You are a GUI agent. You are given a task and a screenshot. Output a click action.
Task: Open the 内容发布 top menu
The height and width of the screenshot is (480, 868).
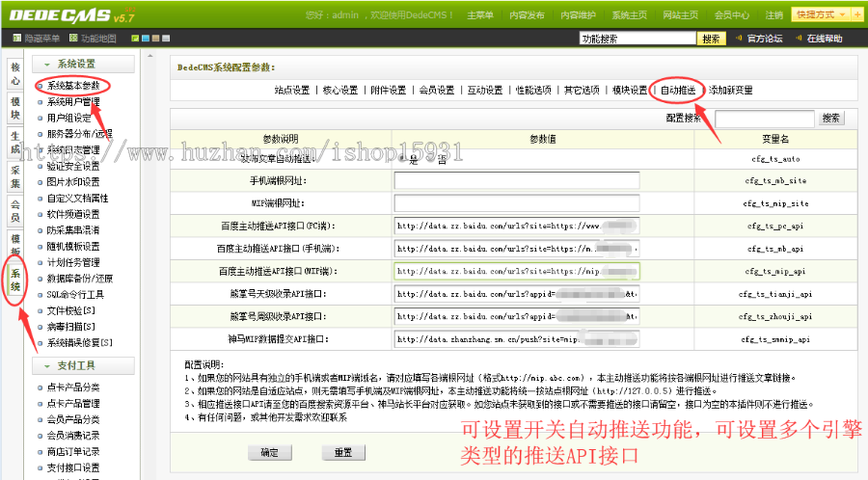[527, 15]
